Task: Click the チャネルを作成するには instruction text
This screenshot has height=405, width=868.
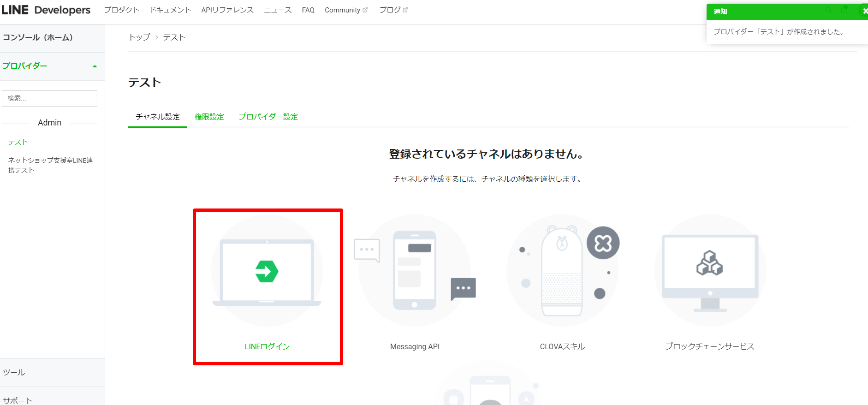Action: (487, 179)
